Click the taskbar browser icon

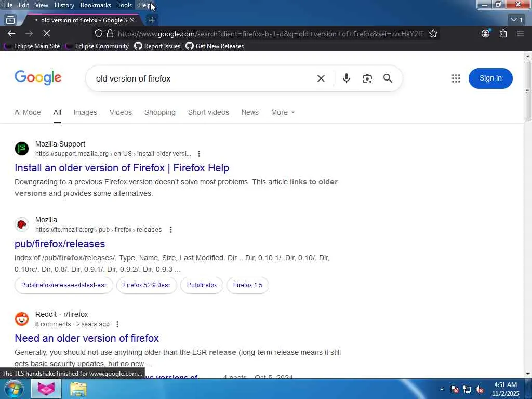tap(46, 389)
